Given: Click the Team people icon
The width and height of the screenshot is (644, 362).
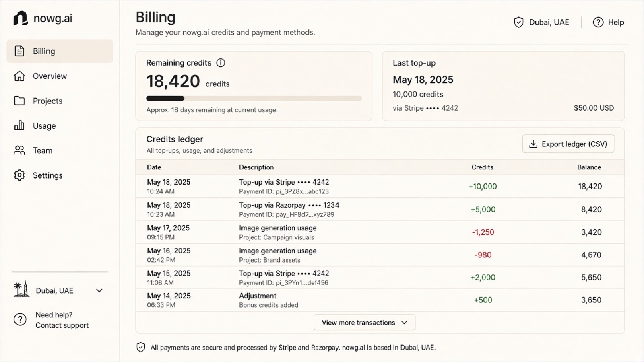Looking at the screenshot, I should [x=19, y=150].
